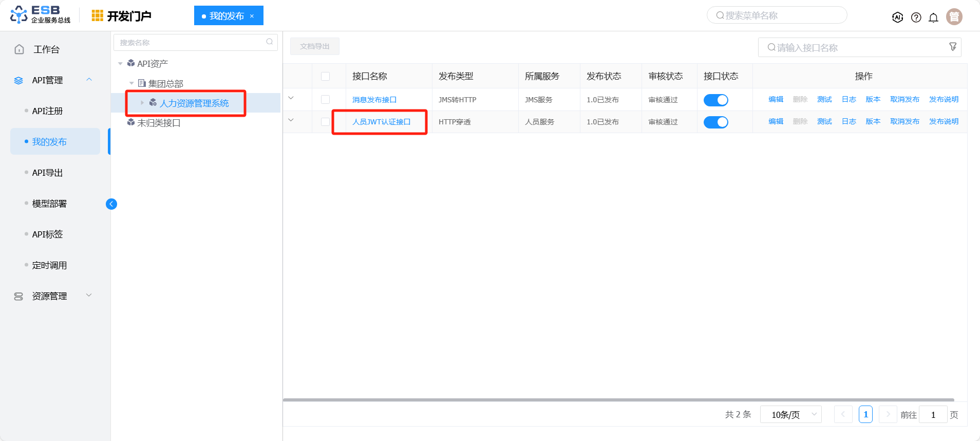Open the AI assistant icon in header

[x=897, y=17]
